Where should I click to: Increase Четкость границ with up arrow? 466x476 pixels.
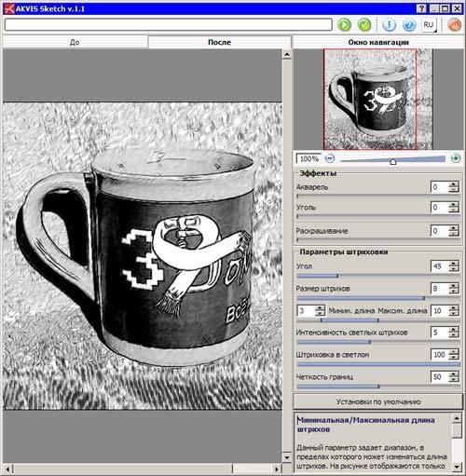[x=454, y=374]
